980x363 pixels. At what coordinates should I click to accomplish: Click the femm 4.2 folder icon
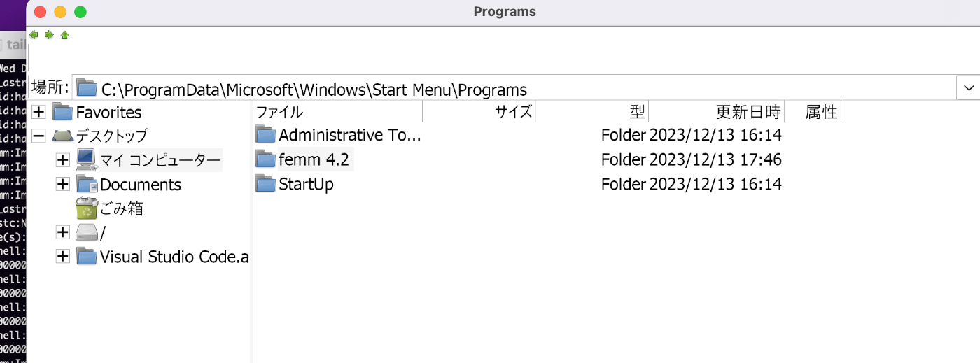(265, 159)
